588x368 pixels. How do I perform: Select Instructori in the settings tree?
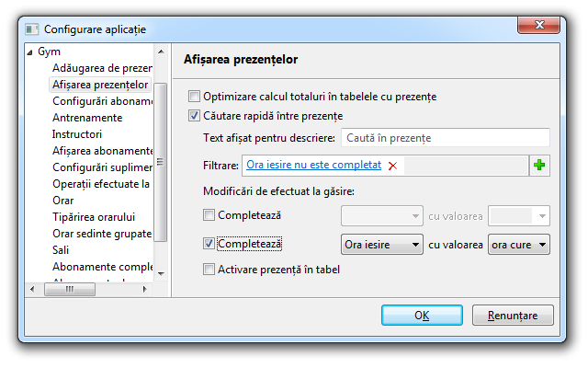click(x=77, y=134)
